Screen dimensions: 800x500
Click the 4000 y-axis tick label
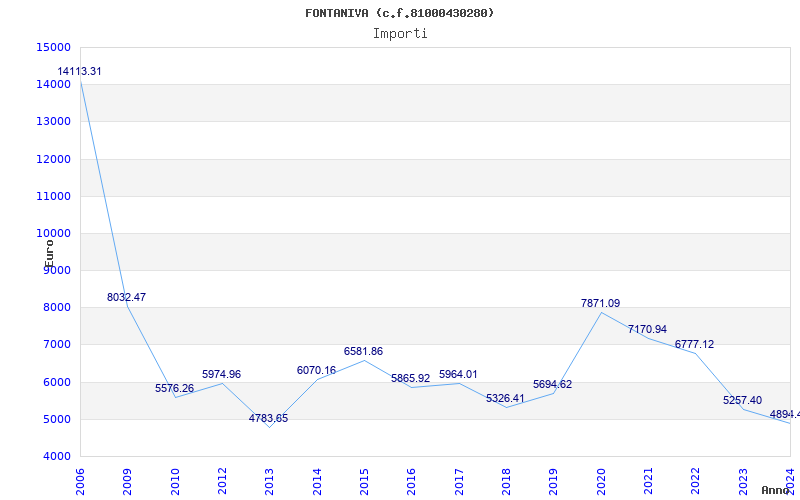(x=57, y=457)
